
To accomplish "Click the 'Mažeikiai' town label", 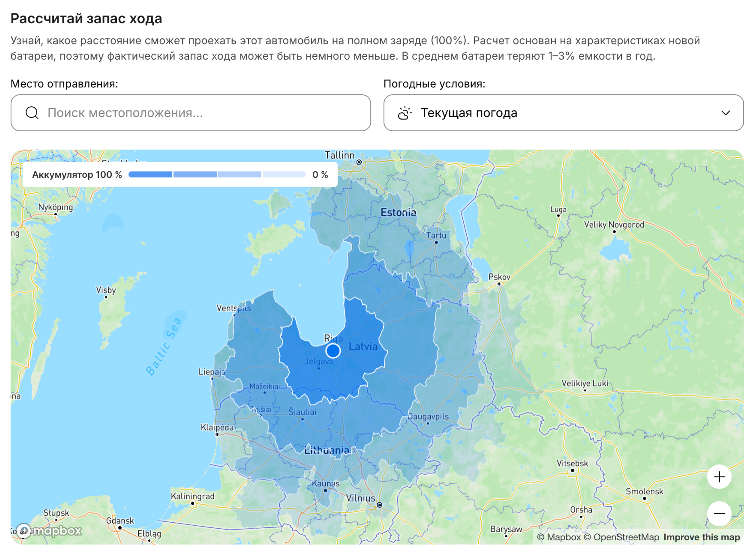I will click(264, 386).
